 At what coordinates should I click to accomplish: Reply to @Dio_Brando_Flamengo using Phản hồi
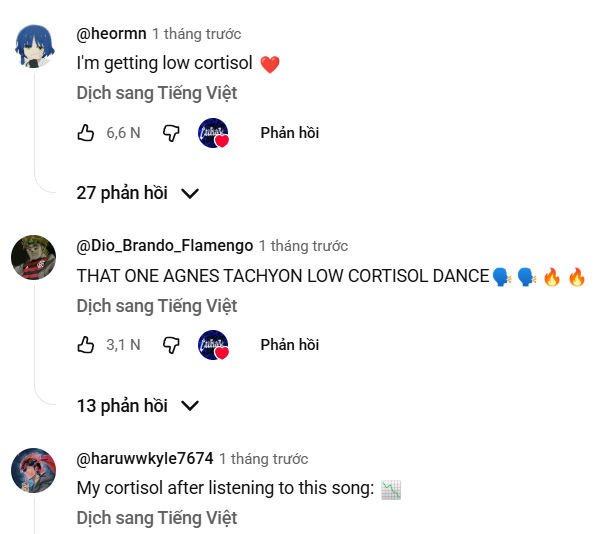click(x=289, y=345)
